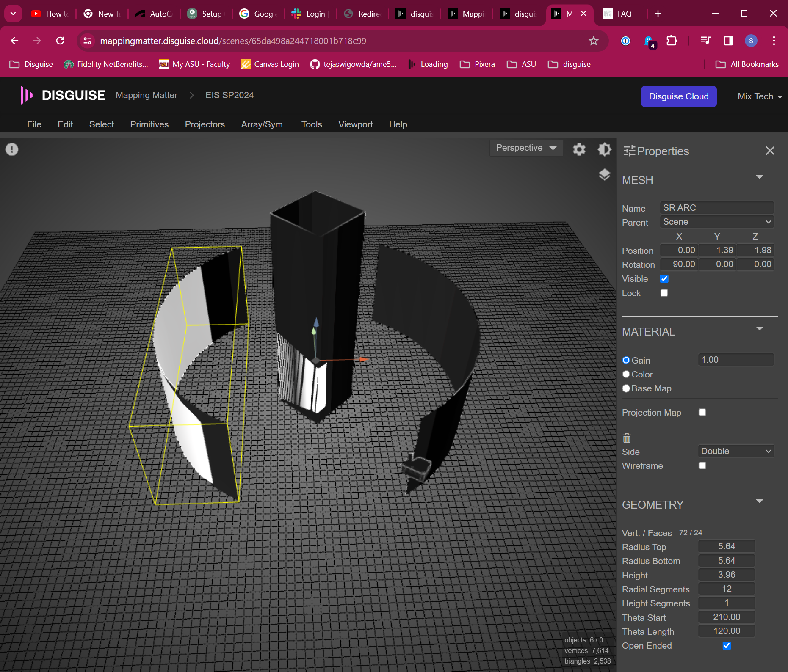Image resolution: width=788 pixels, height=672 pixels.
Task: Toggle the viewport brightness icon
Action: coord(604,149)
